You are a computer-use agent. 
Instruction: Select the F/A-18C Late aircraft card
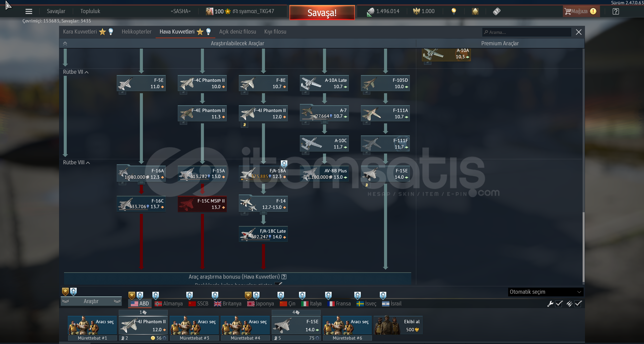tap(263, 234)
